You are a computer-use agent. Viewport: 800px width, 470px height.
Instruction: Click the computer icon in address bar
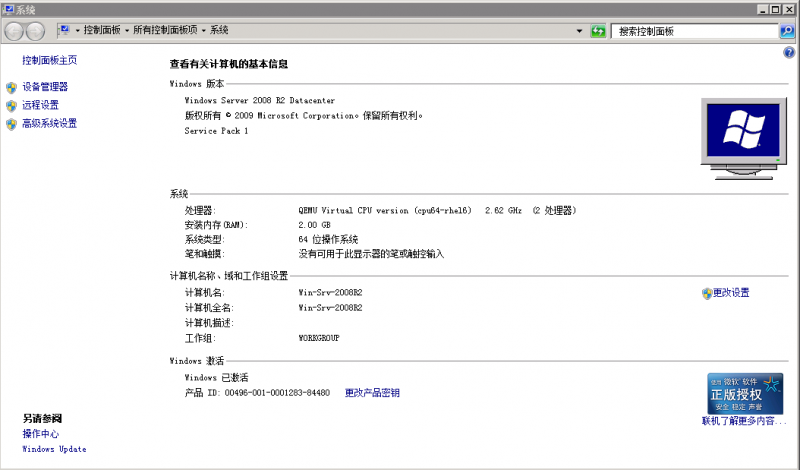pyautogui.click(x=64, y=30)
